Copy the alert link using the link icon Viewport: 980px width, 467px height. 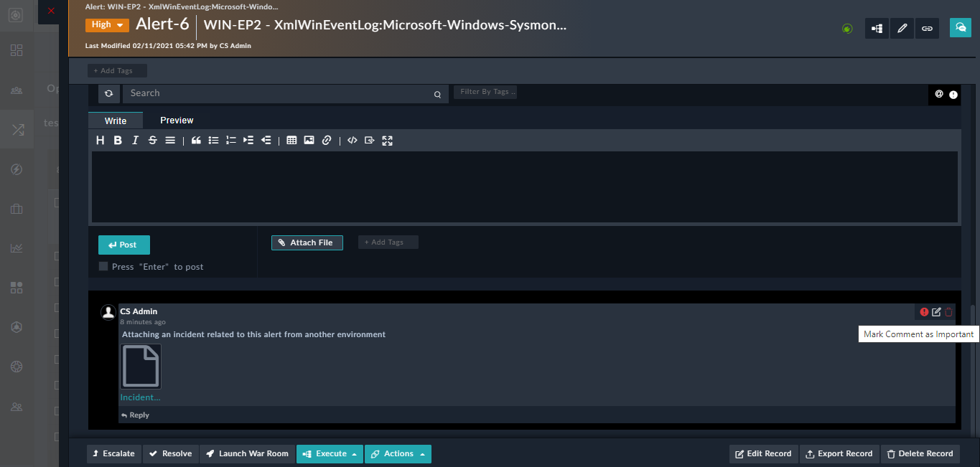pos(927,28)
